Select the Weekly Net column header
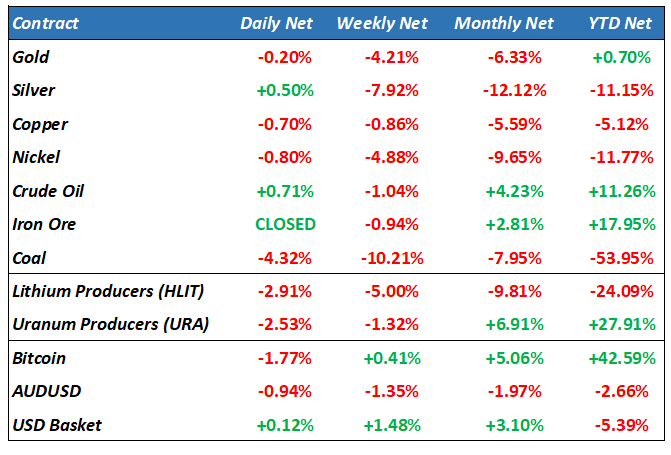Screen dimensions: 671x455 pos(384,23)
